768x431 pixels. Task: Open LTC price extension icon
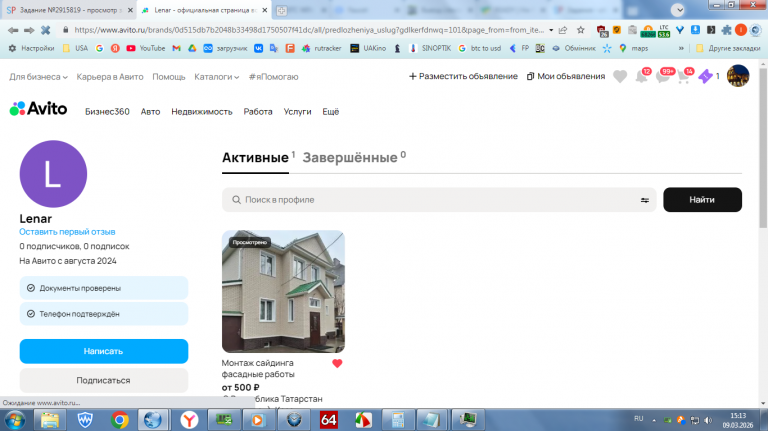[664, 31]
